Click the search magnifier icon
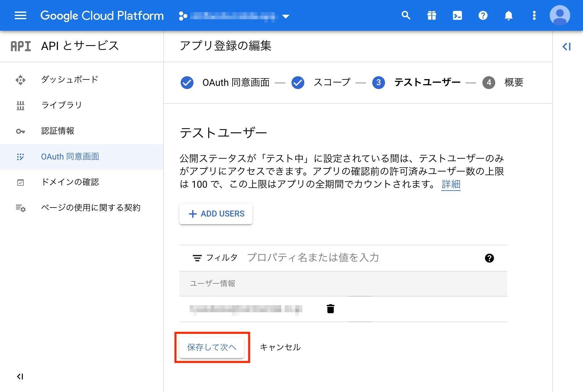Screen dimensions: 583x392 click(x=406, y=15)
